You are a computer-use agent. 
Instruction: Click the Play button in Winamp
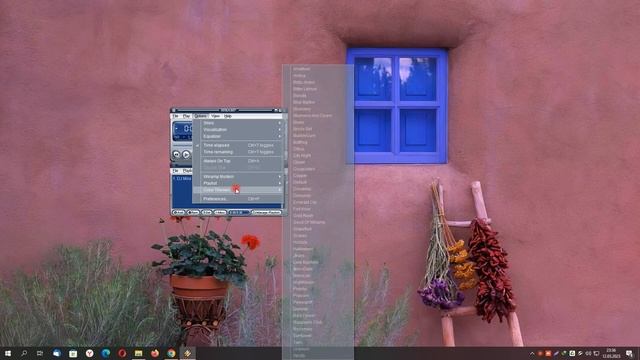click(x=186, y=154)
